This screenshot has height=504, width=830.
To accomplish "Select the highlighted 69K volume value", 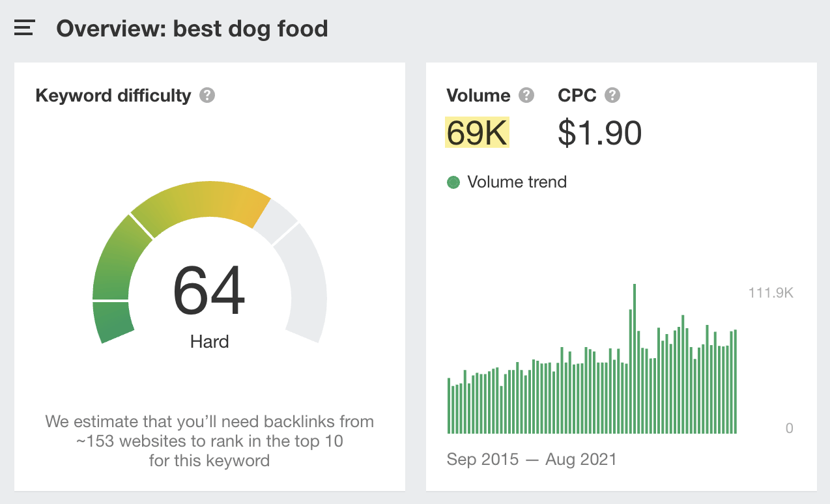I will 477,133.
